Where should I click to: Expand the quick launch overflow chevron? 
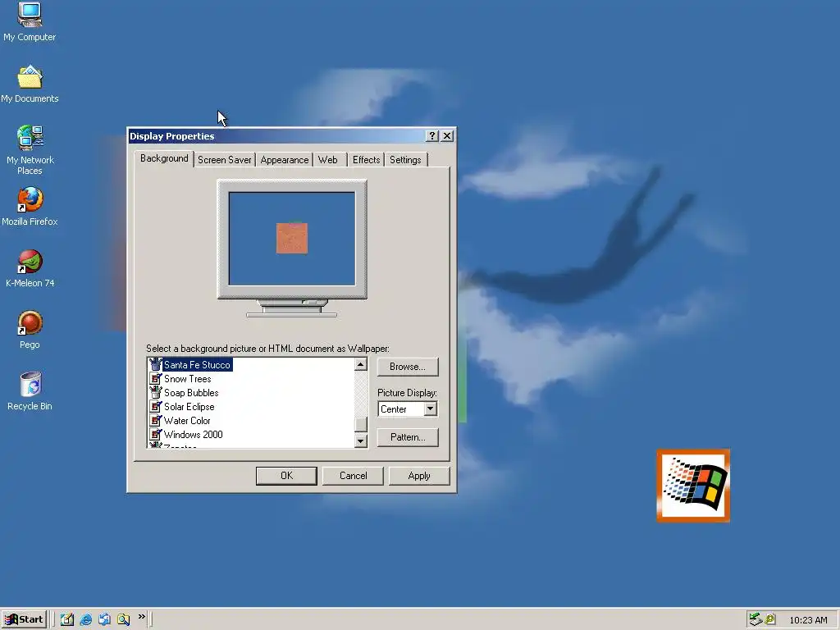(x=141, y=617)
